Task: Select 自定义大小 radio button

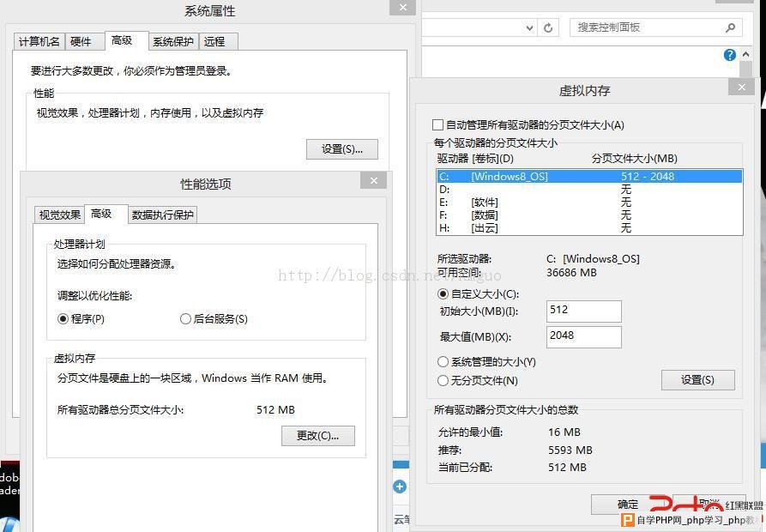Action: click(443, 293)
